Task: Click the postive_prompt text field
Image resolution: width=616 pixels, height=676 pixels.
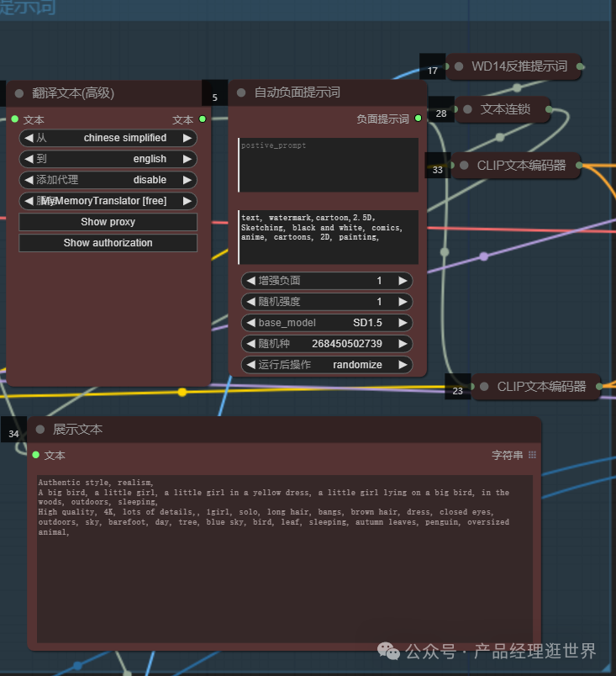Action: point(328,165)
